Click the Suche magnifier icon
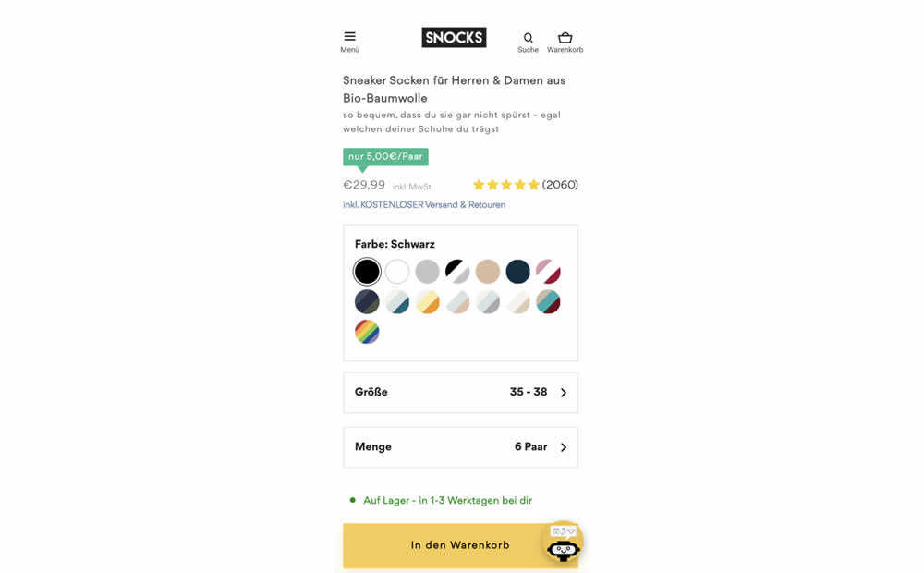Screen dimensions: 924x573 pyautogui.click(x=528, y=38)
